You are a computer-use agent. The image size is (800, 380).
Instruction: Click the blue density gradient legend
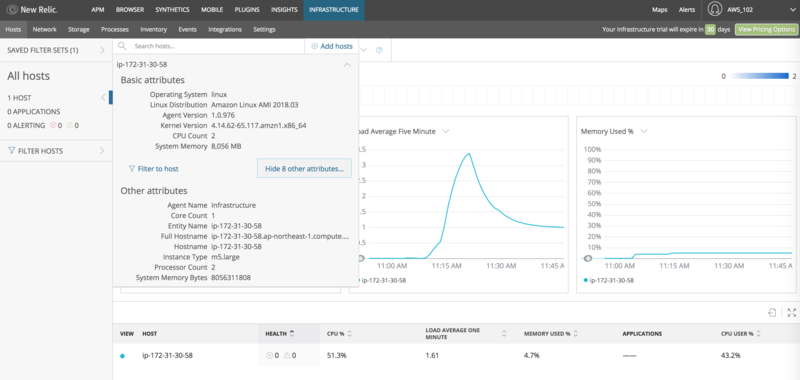point(759,76)
